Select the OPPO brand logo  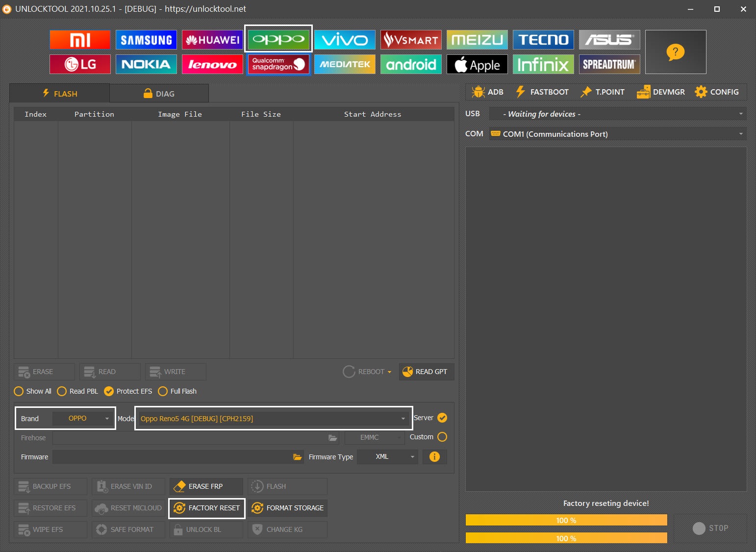pyautogui.click(x=278, y=39)
